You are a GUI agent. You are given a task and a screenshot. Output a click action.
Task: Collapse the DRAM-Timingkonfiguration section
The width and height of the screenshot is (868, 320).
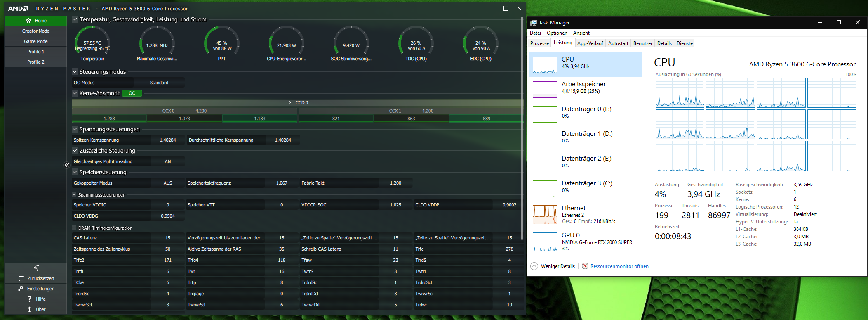(74, 228)
